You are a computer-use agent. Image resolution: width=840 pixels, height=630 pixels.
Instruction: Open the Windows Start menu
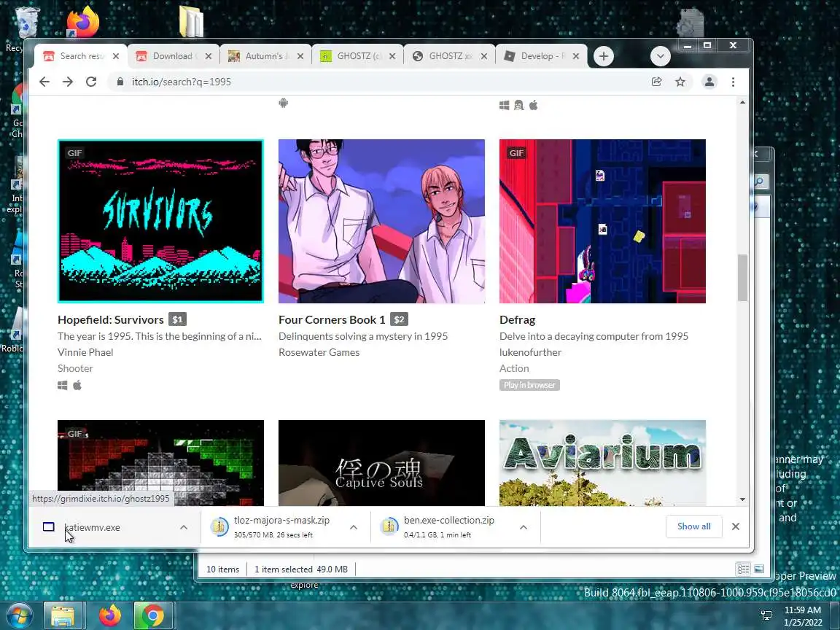click(x=18, y=615)
